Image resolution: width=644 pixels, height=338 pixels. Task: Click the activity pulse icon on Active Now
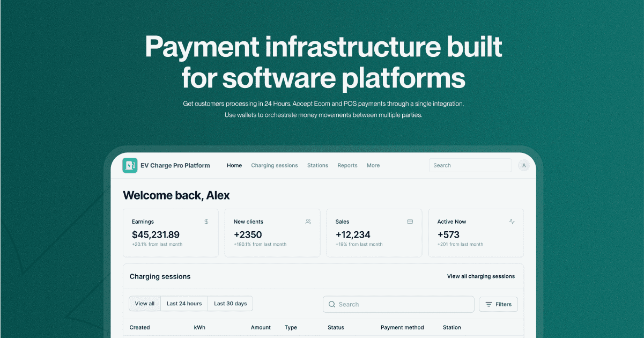pos(512,221)
